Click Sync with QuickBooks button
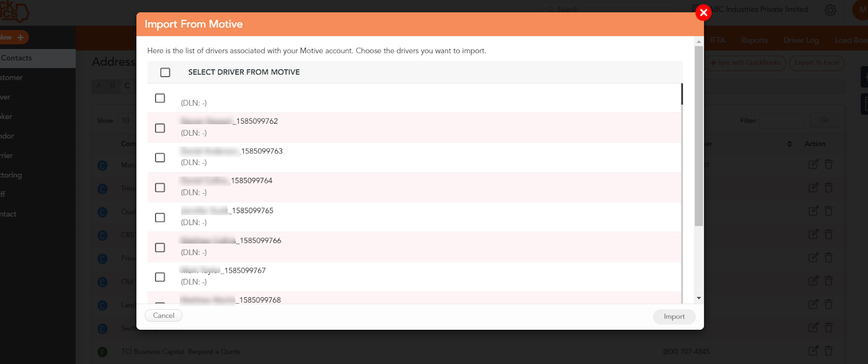868x364 pixels. click(x=745, y=63)
